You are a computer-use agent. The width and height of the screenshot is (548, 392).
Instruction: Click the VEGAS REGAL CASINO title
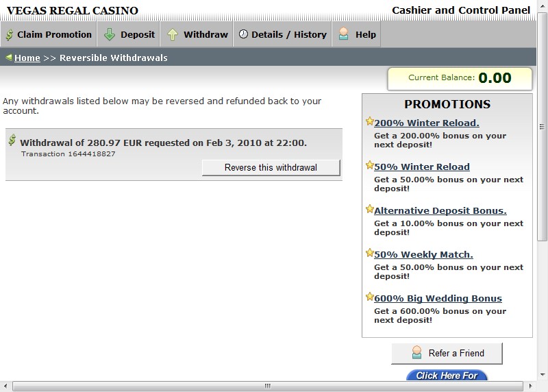pyautogui.click(x=73, y=10)
